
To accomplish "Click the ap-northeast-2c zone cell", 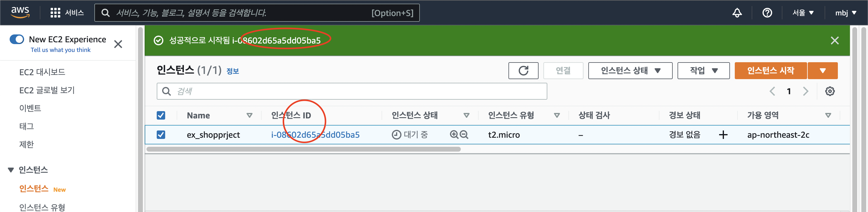I will [778, 135].
